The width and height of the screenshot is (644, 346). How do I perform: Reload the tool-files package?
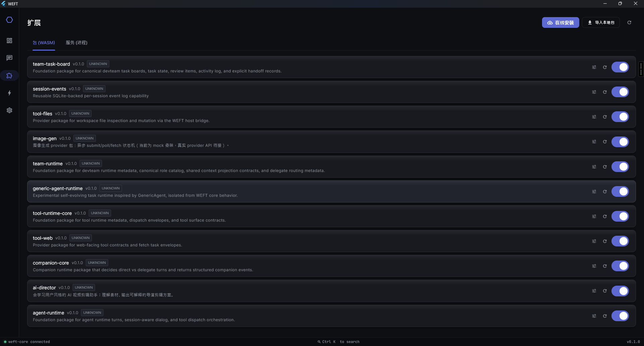(x=605, y=117)
